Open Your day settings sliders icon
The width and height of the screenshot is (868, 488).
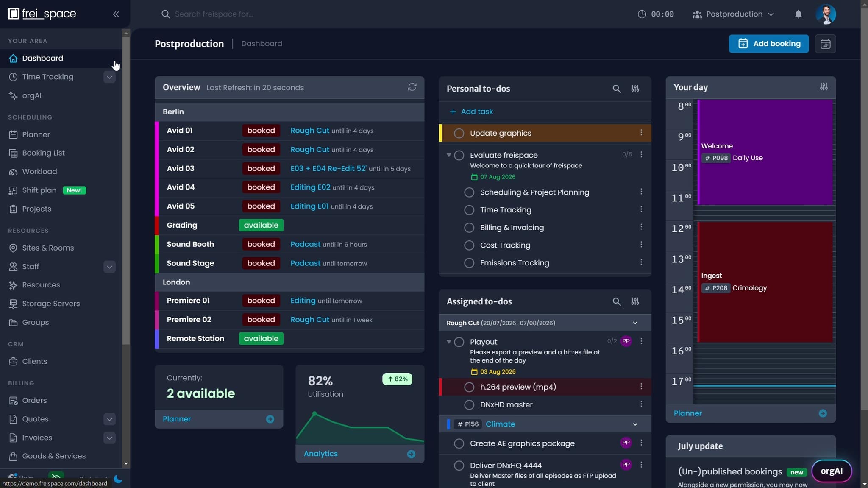pyautogui.click(x=823, y=87)
